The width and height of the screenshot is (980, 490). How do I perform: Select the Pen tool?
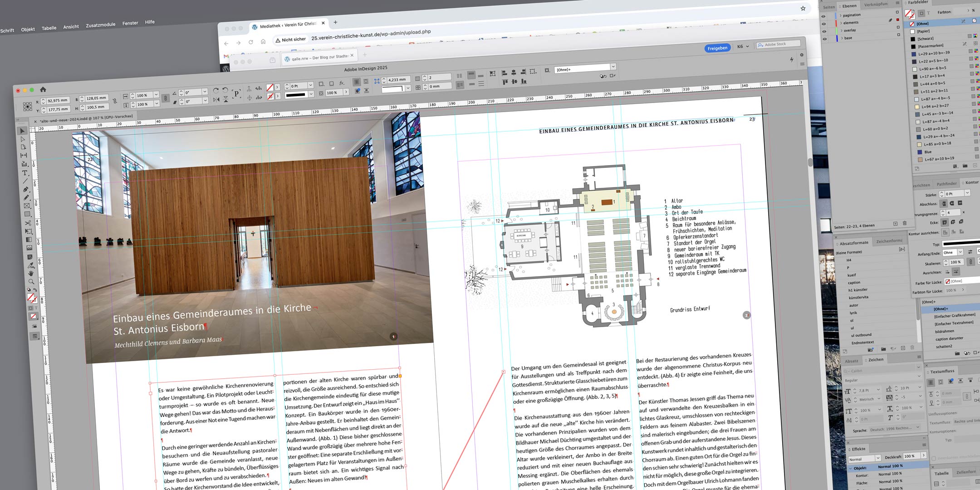tap(25, 189)
